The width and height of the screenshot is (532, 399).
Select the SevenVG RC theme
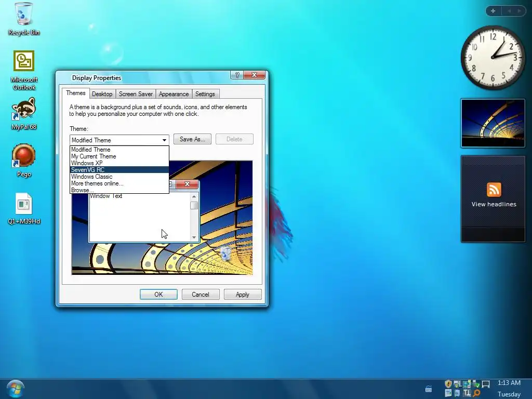(x=119, y=170)
